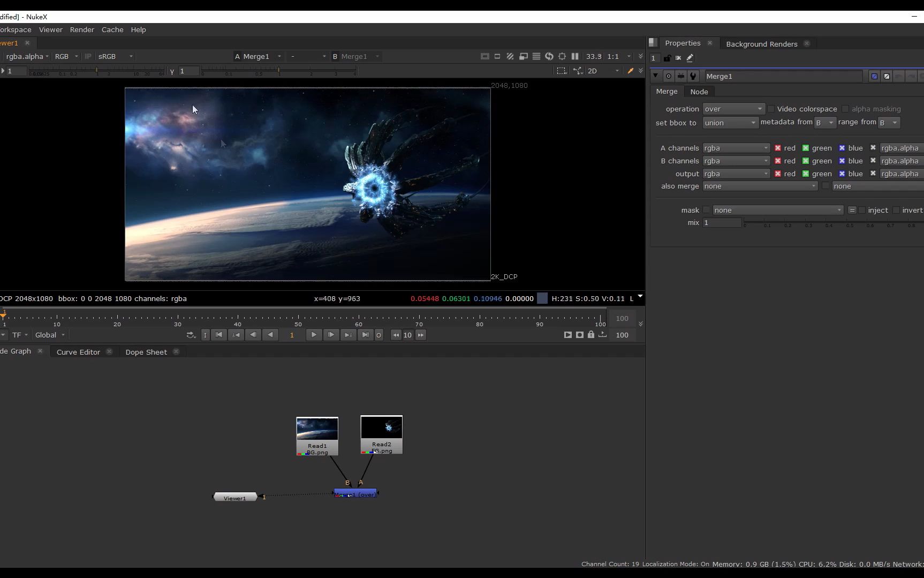
Task: Enable the Video colorspace checkbox
Action: [x=771, y=109]
